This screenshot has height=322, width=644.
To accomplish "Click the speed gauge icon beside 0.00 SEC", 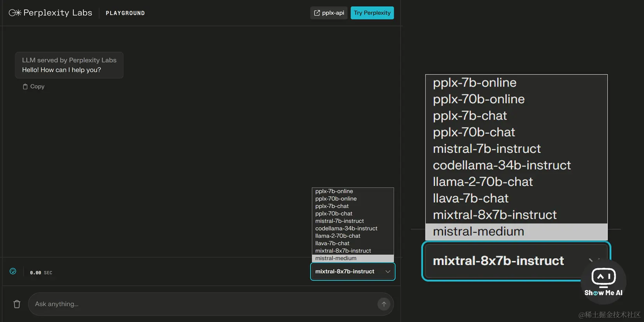I will click(x=13, y=271).
